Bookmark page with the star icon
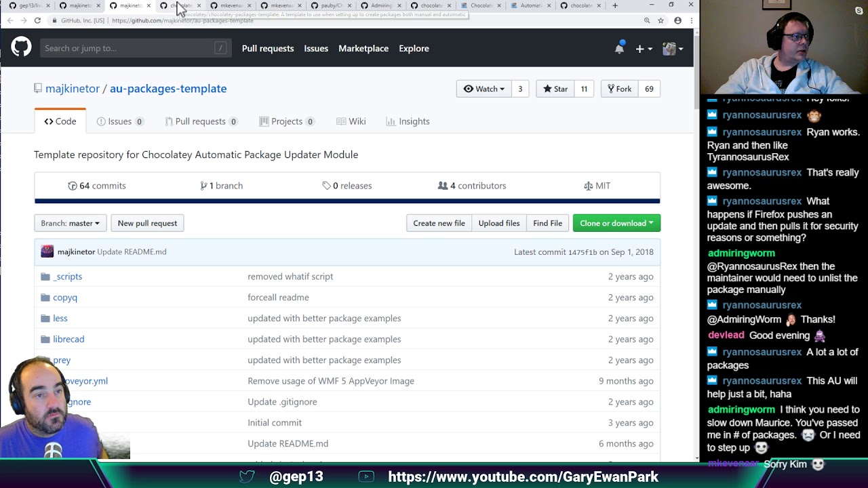Screen dimensions: 868x488 660,20
